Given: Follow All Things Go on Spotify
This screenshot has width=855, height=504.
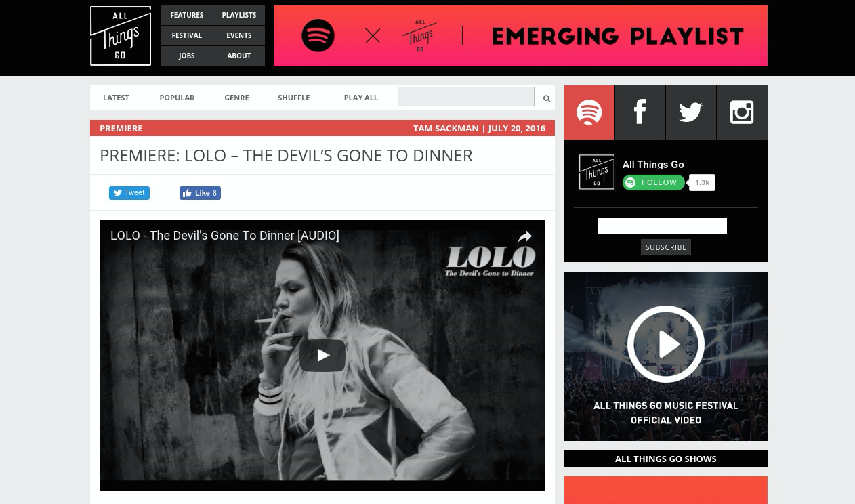Looking at the screenshot, I should (654, 182).
